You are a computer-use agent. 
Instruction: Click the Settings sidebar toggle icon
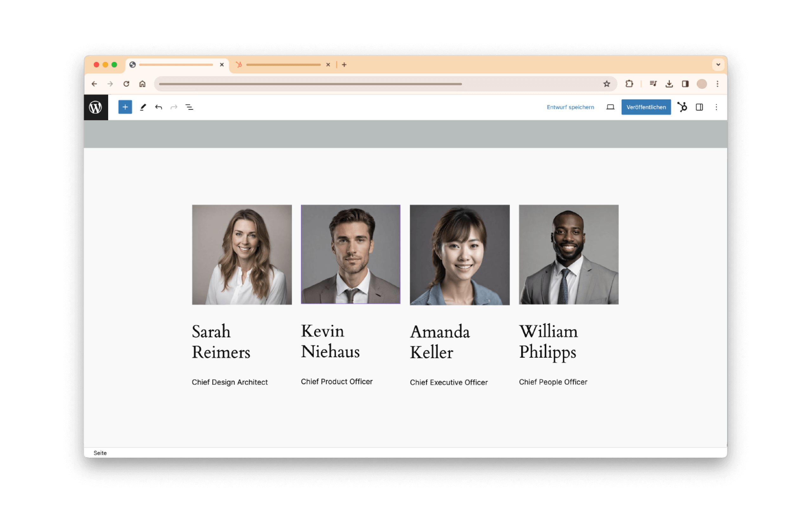tap(698, 107)
